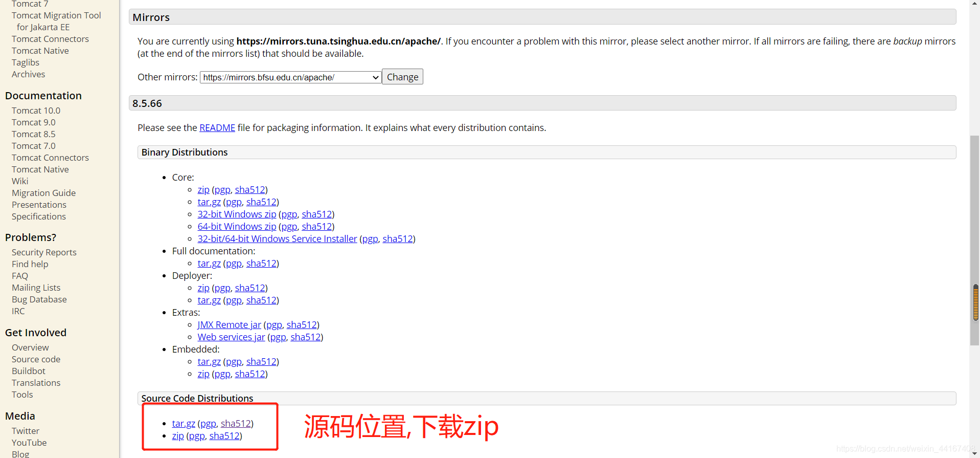Open Tomcat Migration Tool for Jakarta EE

pos(56,21)
